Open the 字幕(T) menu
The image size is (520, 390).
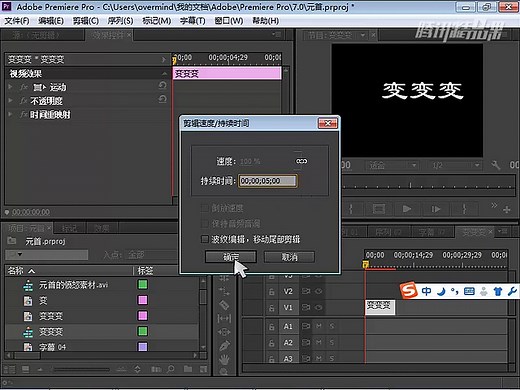coord(193,21)
